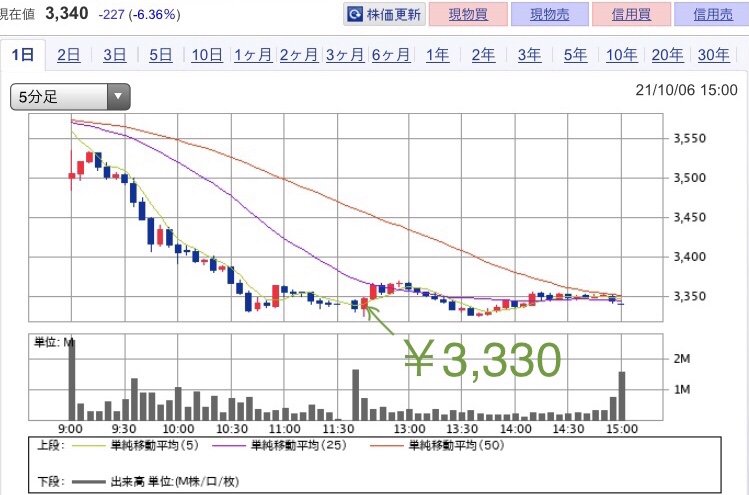View the 20年 chart period

(x=667, y=55)
